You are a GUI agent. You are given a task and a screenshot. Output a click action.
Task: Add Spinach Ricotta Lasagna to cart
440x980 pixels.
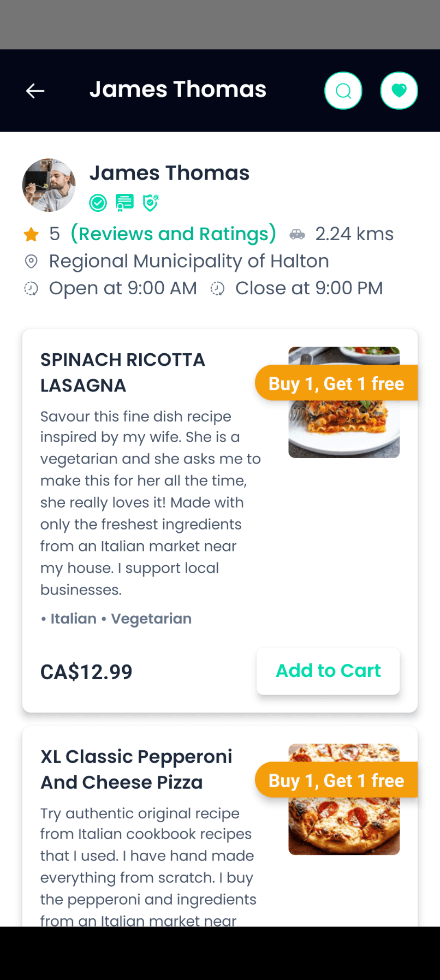click(x=328, y=671)
